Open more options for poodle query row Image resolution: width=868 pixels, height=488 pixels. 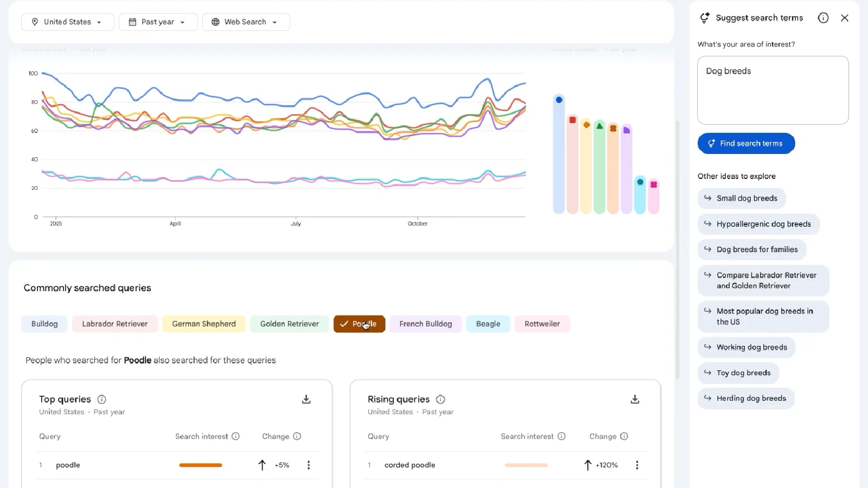[x=309, y=465]
